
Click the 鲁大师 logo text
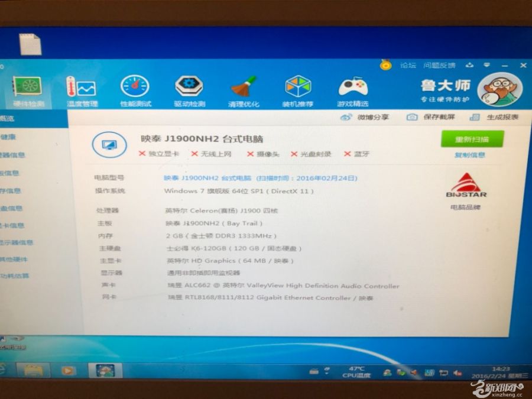click(446, 86)
